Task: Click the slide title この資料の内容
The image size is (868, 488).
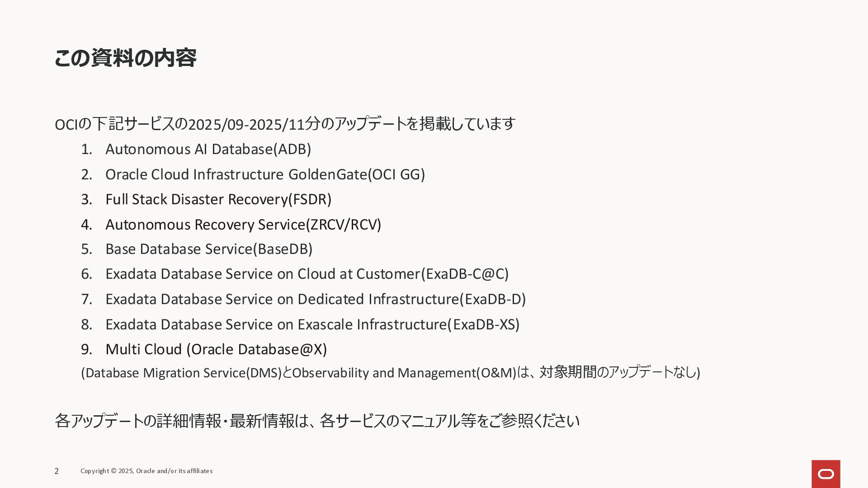Action: tap(125, 58)
